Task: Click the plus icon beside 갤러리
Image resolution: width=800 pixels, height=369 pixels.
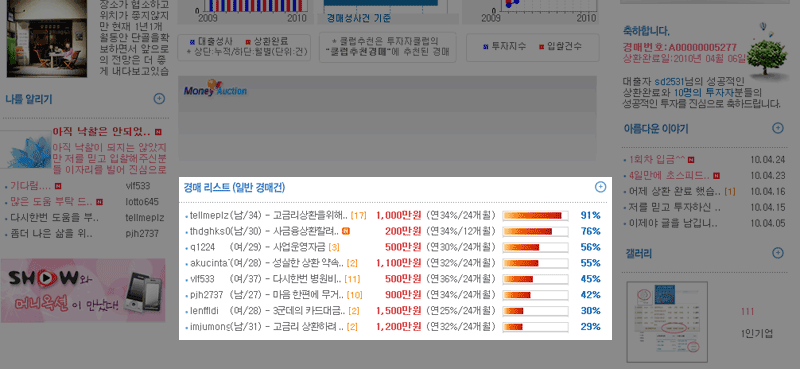Action: tap(778, 252)
